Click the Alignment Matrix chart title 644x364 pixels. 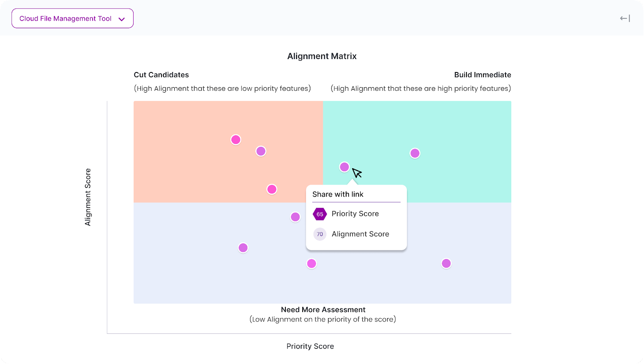click(322, 56)
